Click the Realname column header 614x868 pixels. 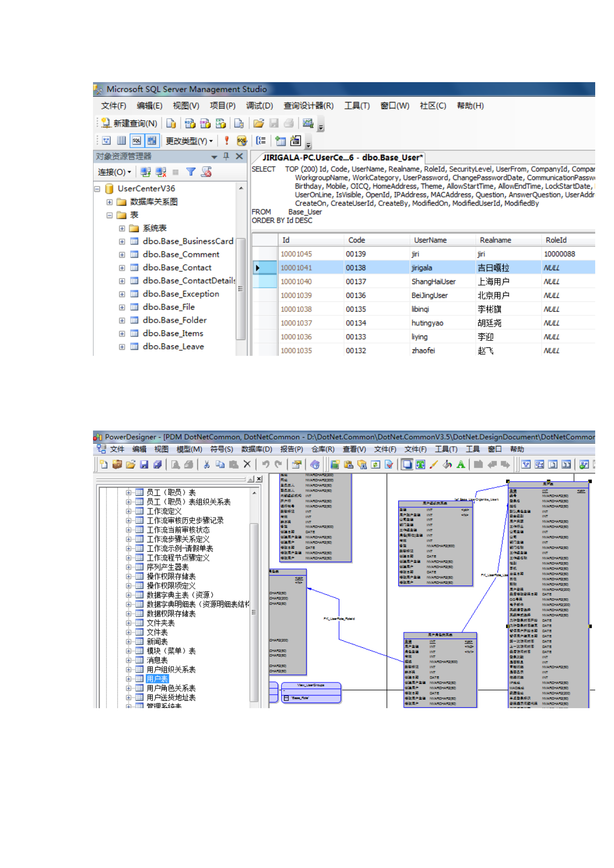tap(508, 240)
